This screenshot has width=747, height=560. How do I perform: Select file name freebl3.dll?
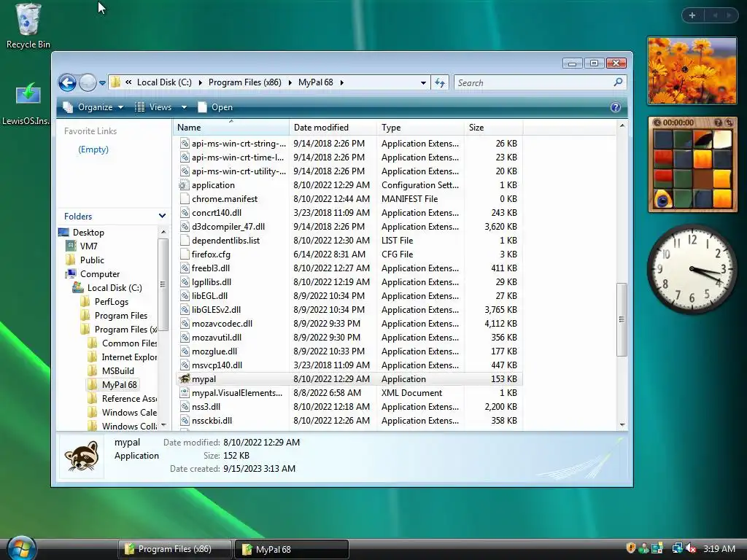[211, 268]
